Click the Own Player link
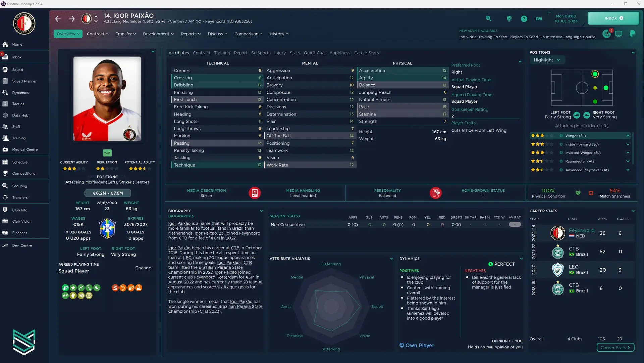Viewport: 644px width, 363px height. pyautogui.click(x=417, y=346)
